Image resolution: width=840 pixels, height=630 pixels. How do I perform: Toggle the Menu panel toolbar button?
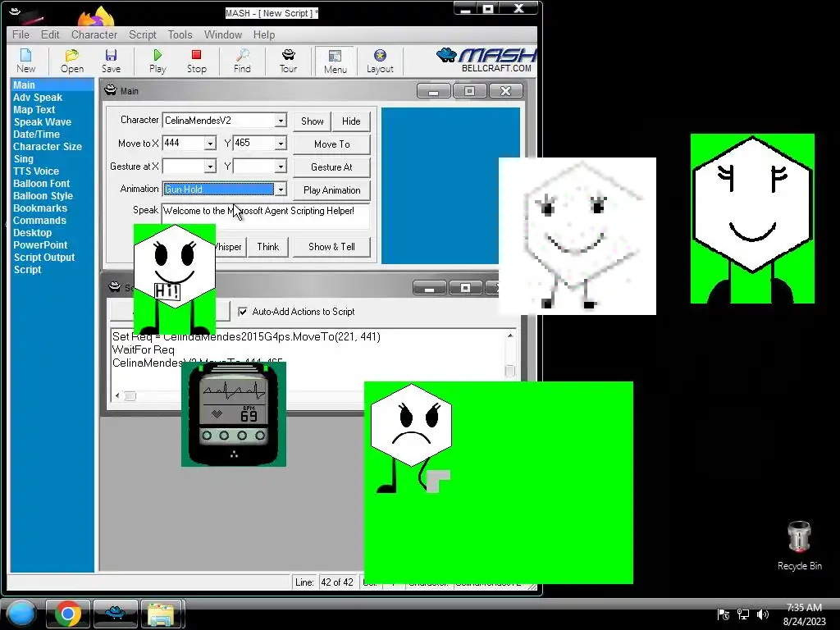tap(336, 61)
